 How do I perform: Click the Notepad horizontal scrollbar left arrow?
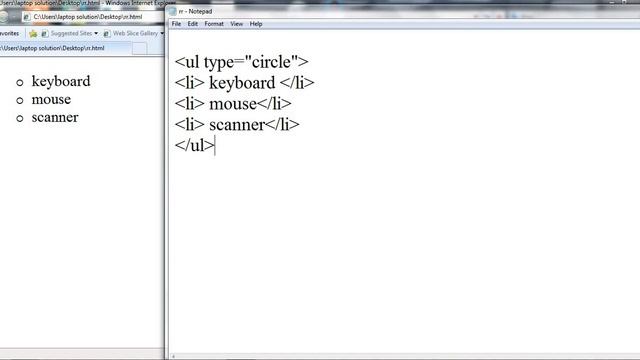tap(173, 357)
